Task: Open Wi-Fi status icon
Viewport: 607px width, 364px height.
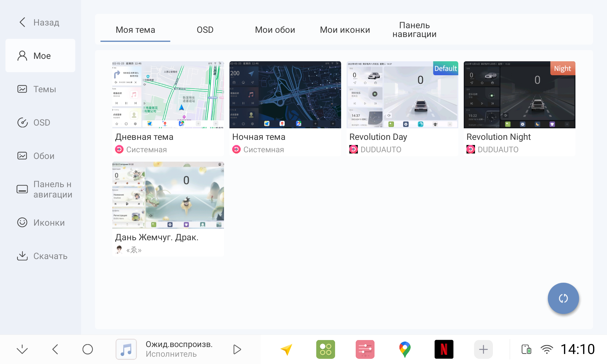Action: (547, 349)
